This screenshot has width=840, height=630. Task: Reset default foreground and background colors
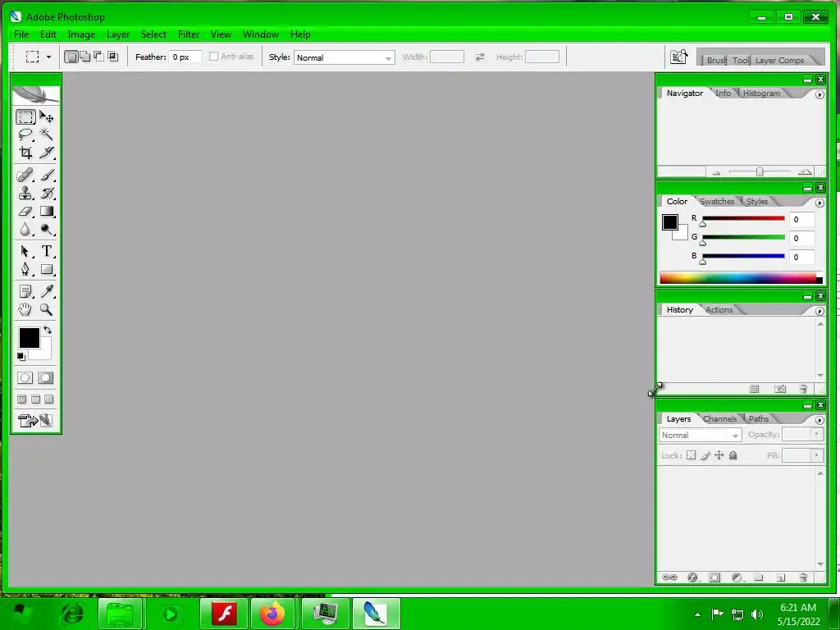tap(21, 357)
